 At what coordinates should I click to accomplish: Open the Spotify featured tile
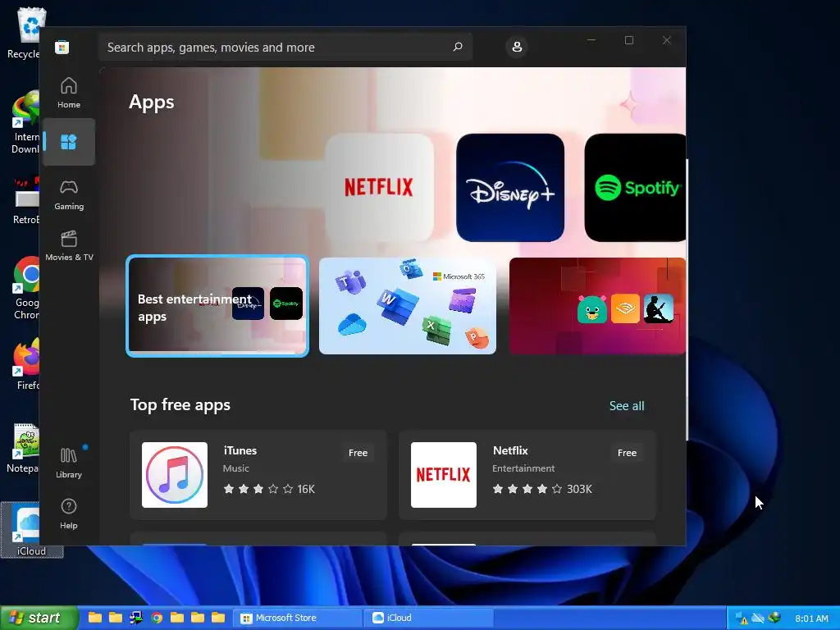point(636,188)
